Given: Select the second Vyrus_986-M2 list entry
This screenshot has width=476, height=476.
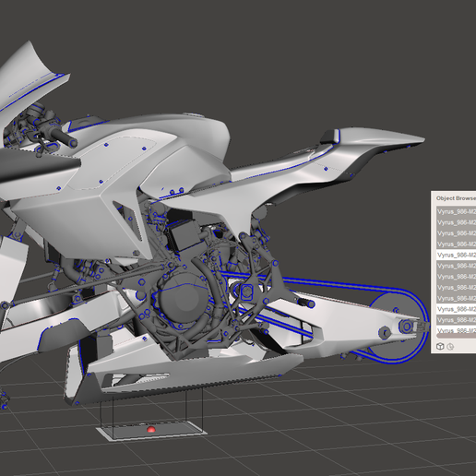Looking at the screenshot, I should [456, 222].
